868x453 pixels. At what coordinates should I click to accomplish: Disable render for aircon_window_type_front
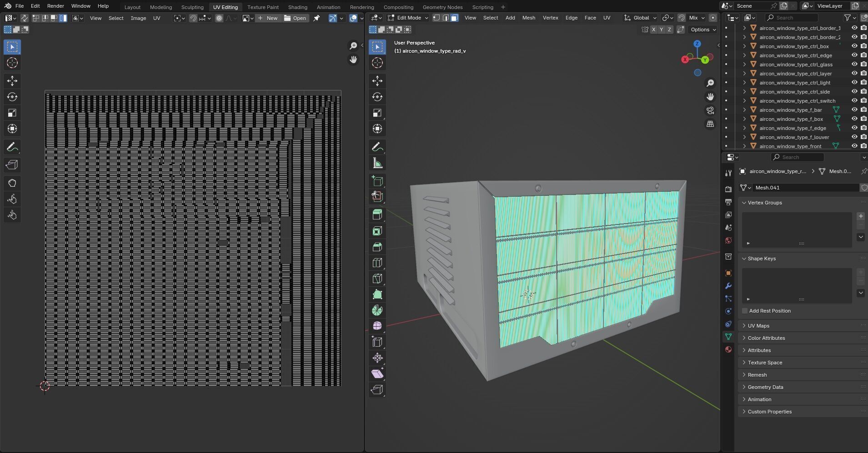[863, 146]
